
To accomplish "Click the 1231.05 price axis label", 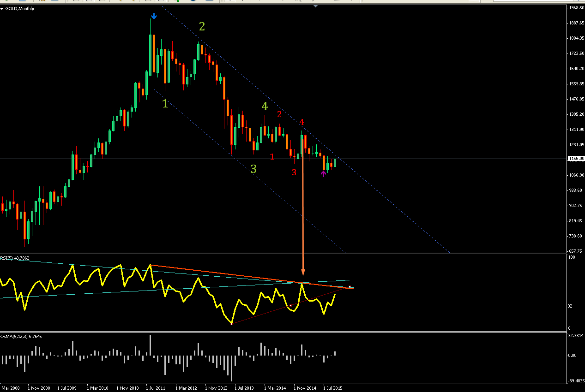I will click(x=577, y=145).
